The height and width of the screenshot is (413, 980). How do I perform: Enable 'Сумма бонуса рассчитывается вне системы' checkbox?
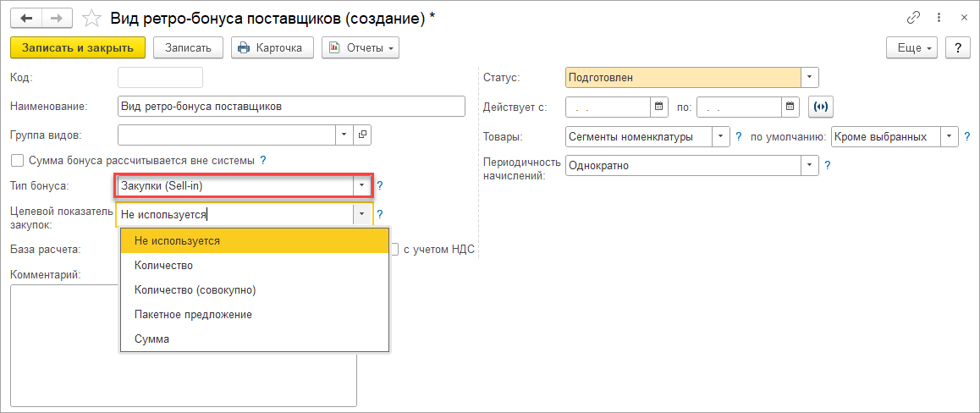(17, 160)
